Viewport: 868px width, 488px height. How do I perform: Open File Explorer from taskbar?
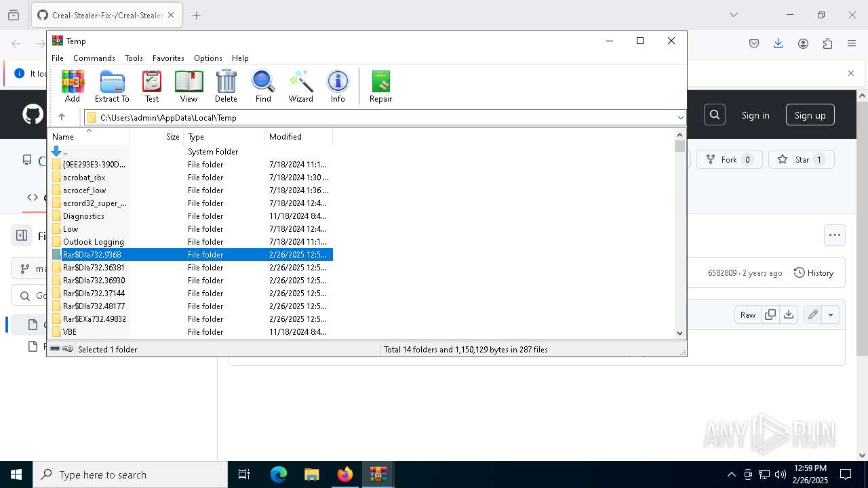(311, 474)
